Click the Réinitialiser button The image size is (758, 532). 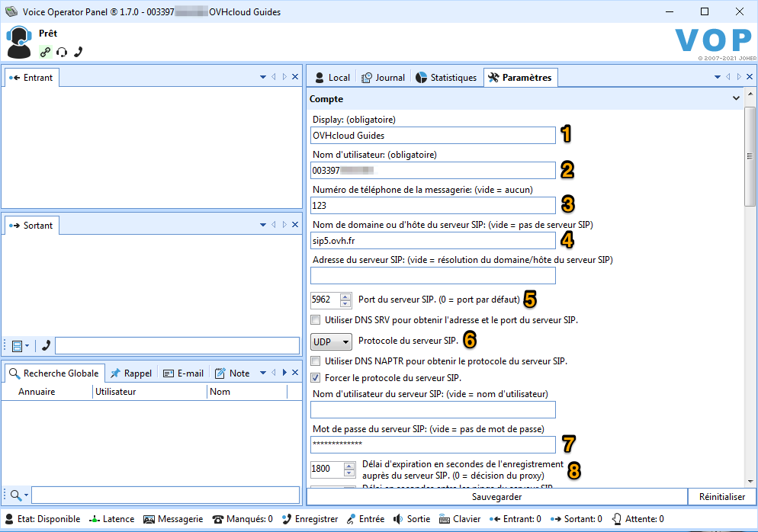point(721,496)
